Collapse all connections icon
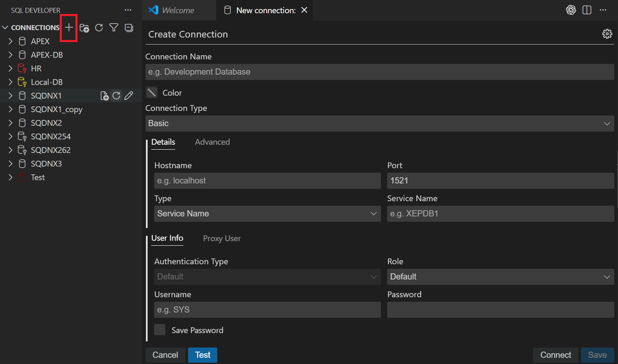The image size is (618, 364). [x=129, y=28]
